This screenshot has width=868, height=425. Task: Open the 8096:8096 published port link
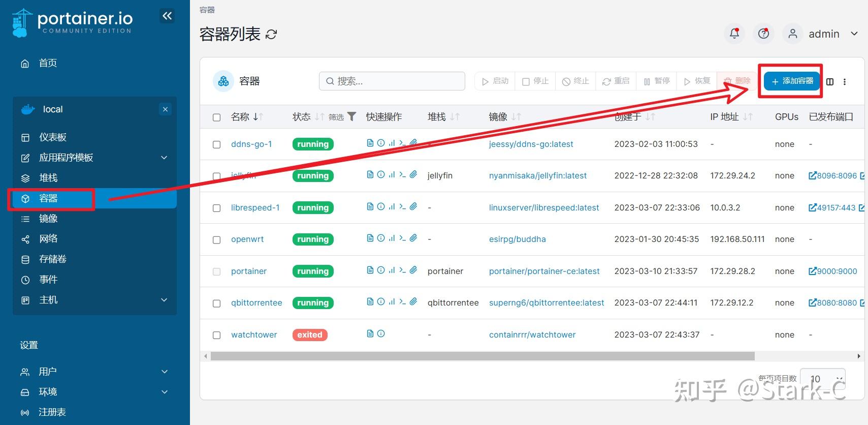click(832, 175)
